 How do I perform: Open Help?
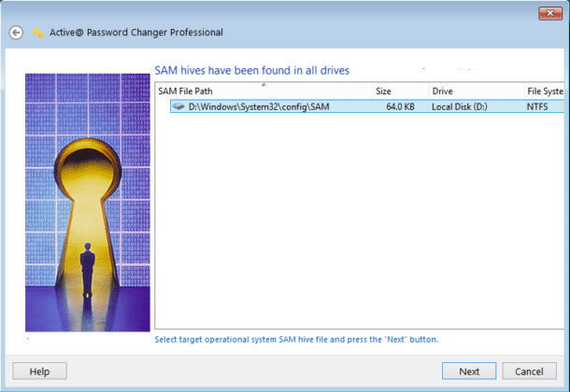39,371
